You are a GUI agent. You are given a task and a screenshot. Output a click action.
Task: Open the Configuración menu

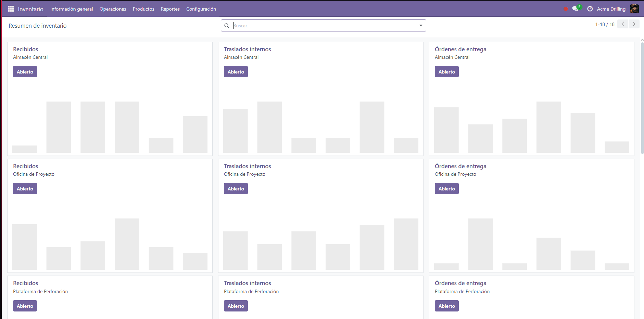click(201, 9)
